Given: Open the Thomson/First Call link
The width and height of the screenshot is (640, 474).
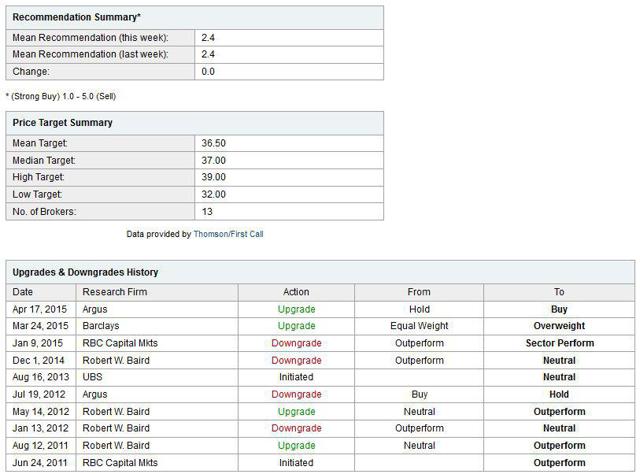Looking at the screenshot, I should click(228, 234).
